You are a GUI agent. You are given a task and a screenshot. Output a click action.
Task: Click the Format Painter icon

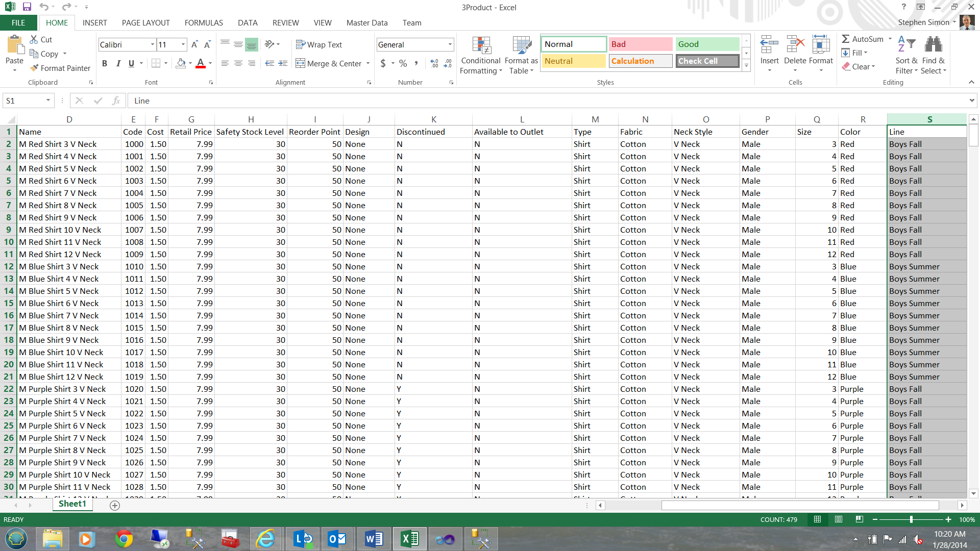tap(35, 68)
